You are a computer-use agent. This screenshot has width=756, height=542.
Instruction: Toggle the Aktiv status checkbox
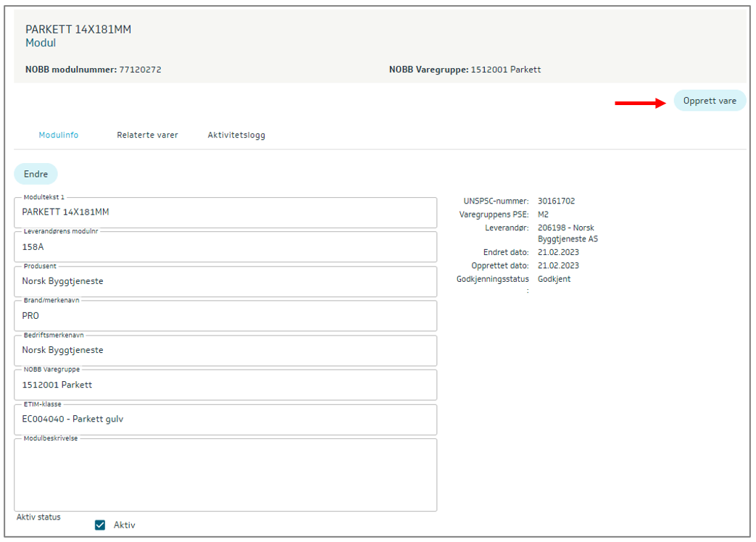pyautogui.click(x=101, y=525)
